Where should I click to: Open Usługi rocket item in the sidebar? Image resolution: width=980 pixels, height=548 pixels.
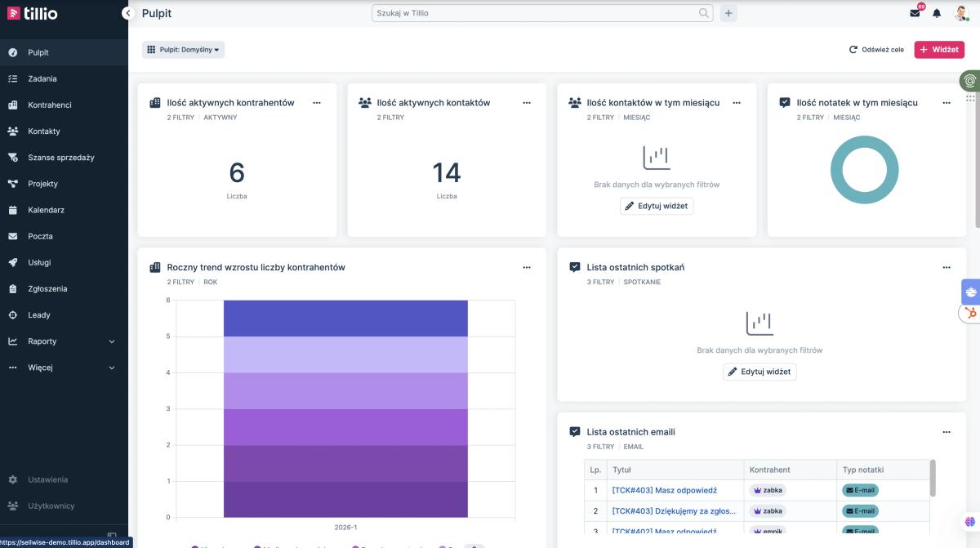(64, 262)
